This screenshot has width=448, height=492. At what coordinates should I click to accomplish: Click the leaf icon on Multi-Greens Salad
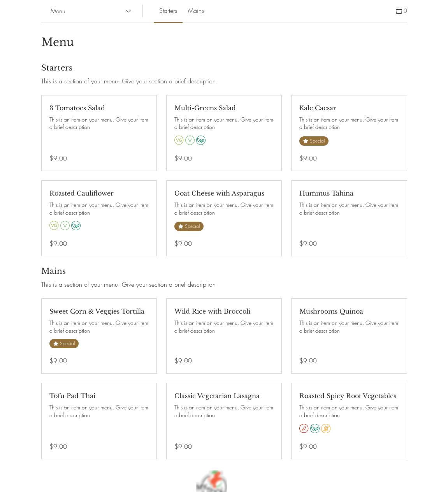(x=201, y=140)
